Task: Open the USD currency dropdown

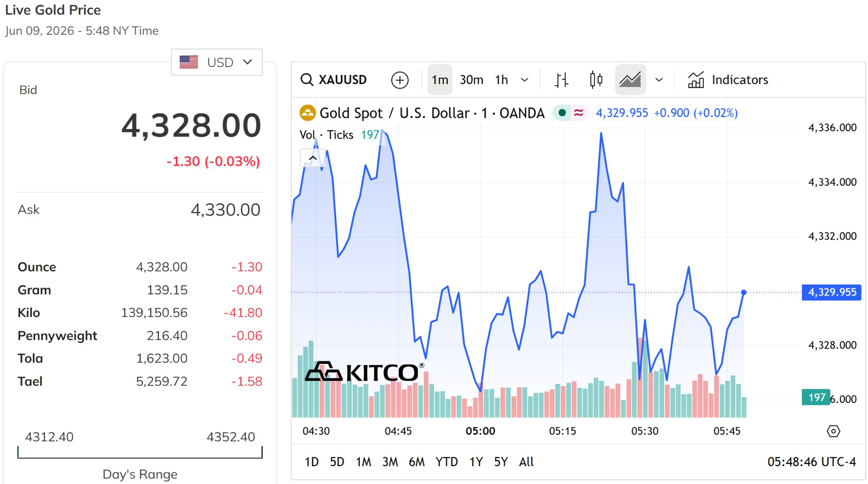Action: click(x=217, y=62)
